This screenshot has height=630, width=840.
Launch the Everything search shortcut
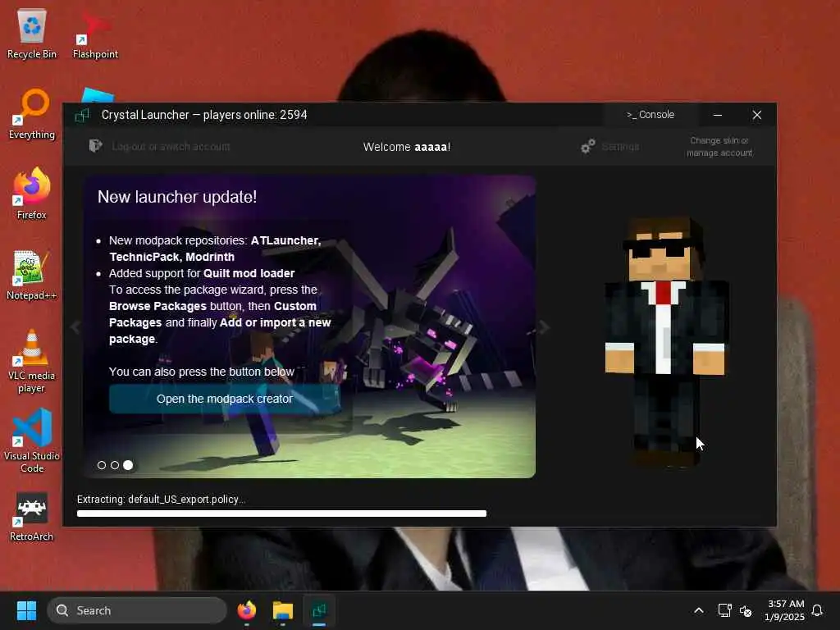pos(32,114)
